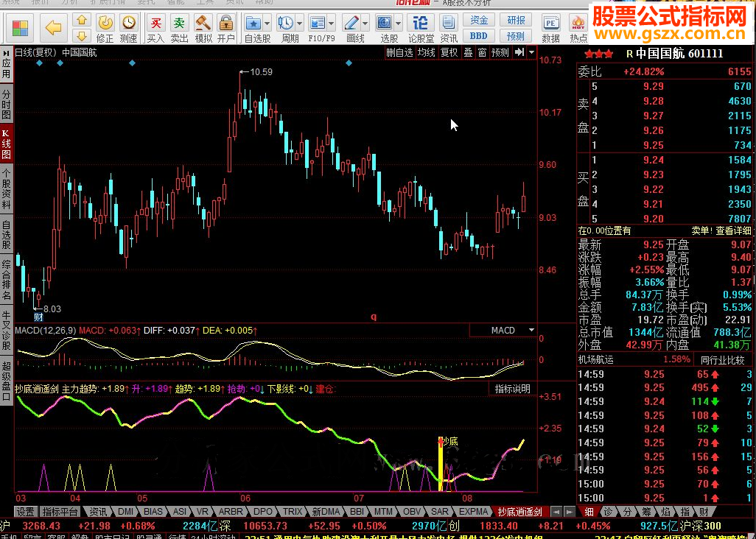Viewport: 756px width, 539px height.
Task: Click the yellow back arrow icon
Action: [x=53, y=27]
